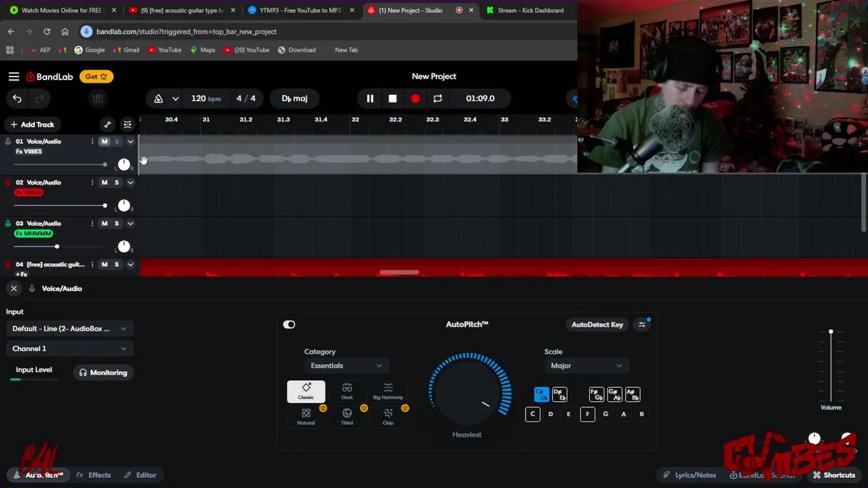Image resolution: width=868 pixels, height=488 pixels.
Task: Open the virtual keyboard piano icon
Action: pyautogui.click(x=98, y=99)
